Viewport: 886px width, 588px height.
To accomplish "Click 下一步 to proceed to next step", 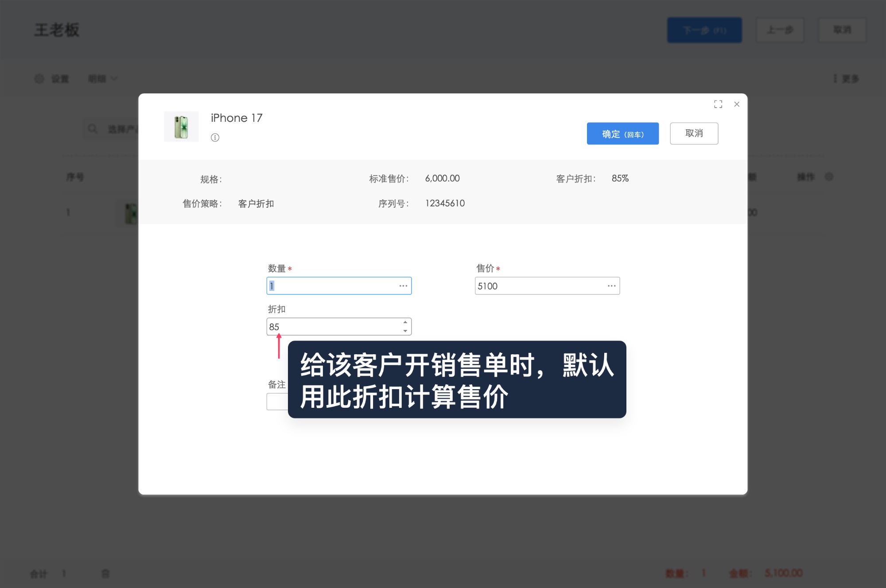I will coord(704,30).
